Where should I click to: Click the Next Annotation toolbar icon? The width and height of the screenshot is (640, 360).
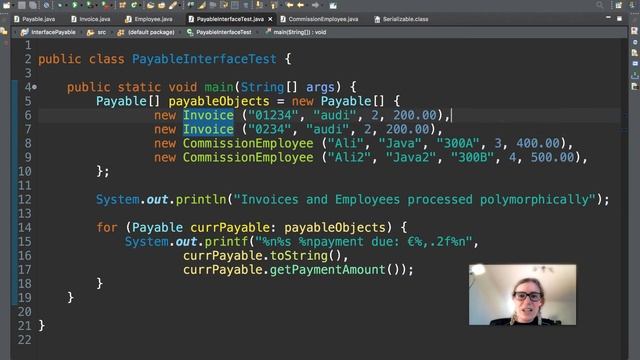point(260,5)
